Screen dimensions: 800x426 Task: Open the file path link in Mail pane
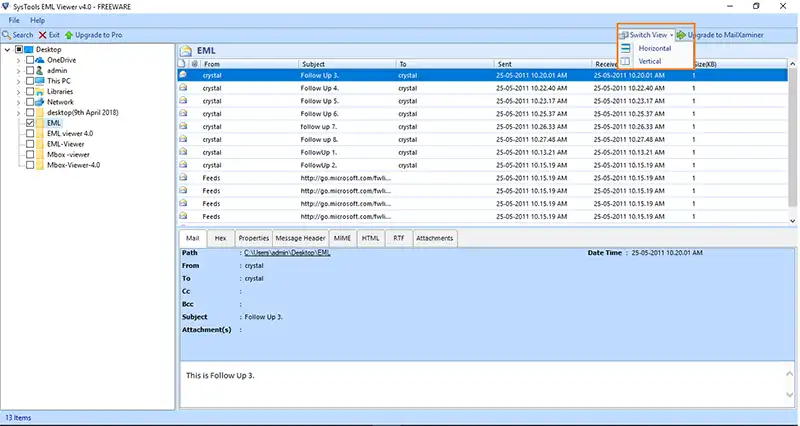[x=287, y=253]
